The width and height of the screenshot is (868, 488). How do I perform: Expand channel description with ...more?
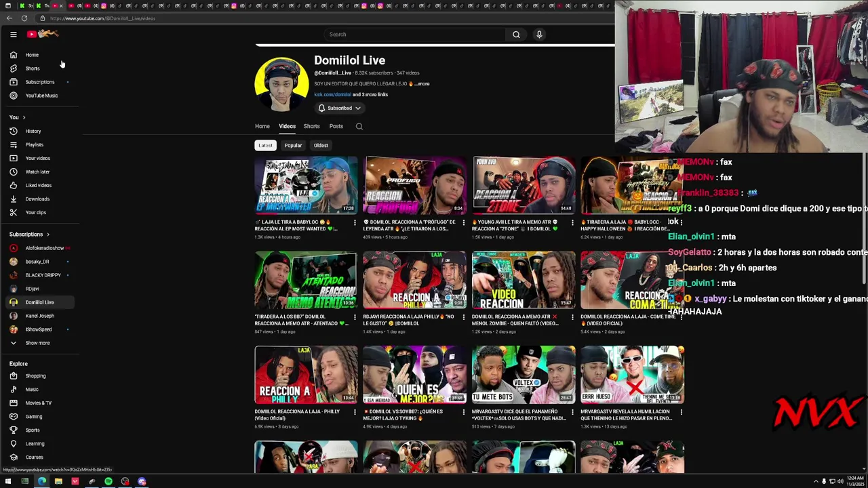pos(422,83)
